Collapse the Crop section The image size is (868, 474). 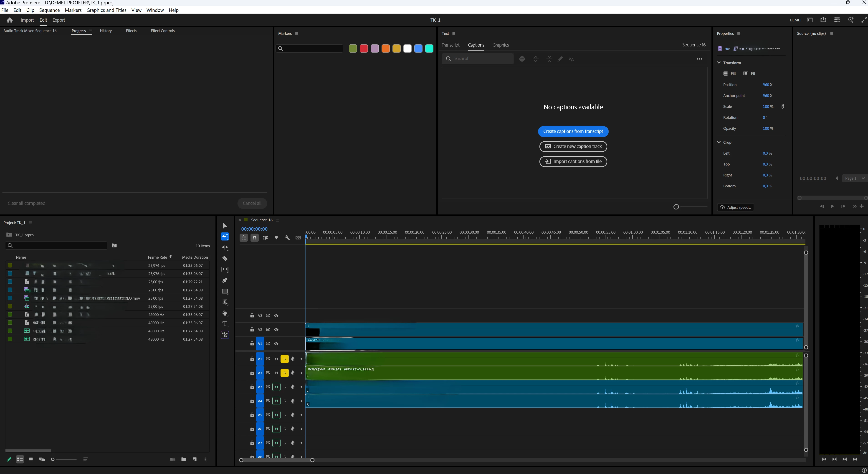[719, 142]
